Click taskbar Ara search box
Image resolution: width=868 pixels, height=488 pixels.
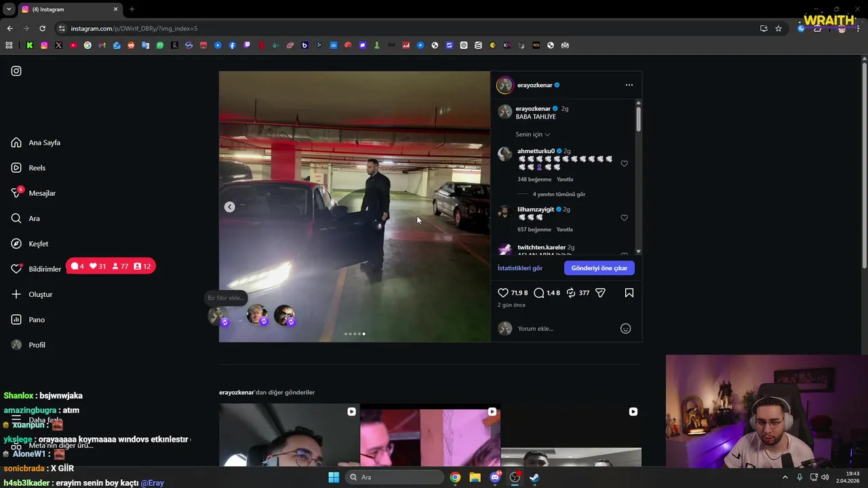[x=394, y=477]
